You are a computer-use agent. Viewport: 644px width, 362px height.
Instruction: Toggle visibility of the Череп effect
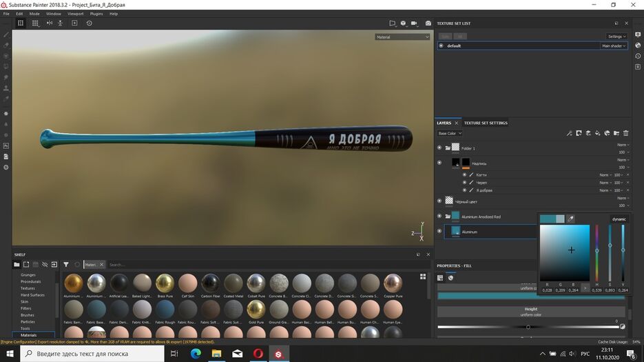coord(464,182)
